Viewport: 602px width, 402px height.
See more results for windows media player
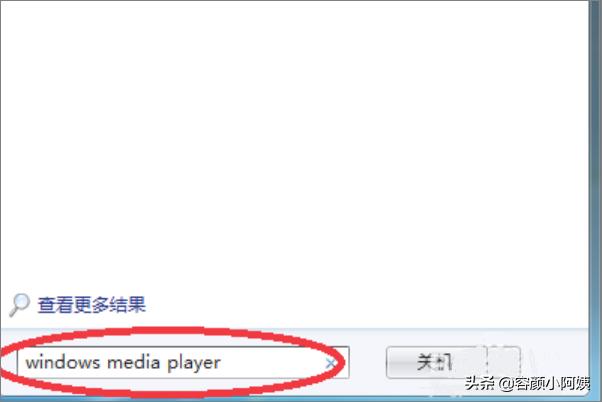pyautogui.click(x=91, y=305)
